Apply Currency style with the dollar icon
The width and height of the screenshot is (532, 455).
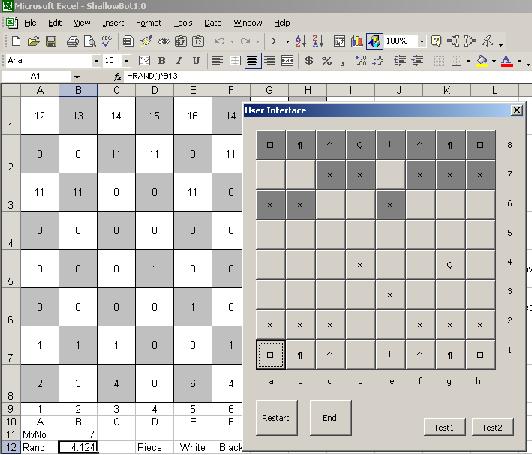coord(309,61)
